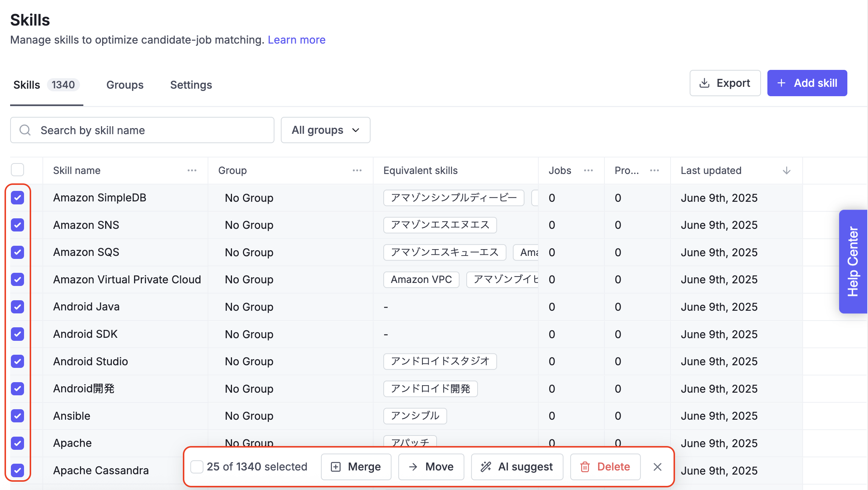The image size is (868, 490).
Task: Click the Delete trash button
Action: [x=605, y=467]
